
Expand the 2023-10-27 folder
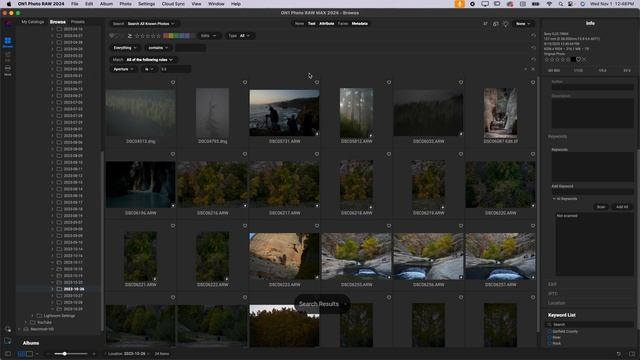pos(53,296)
